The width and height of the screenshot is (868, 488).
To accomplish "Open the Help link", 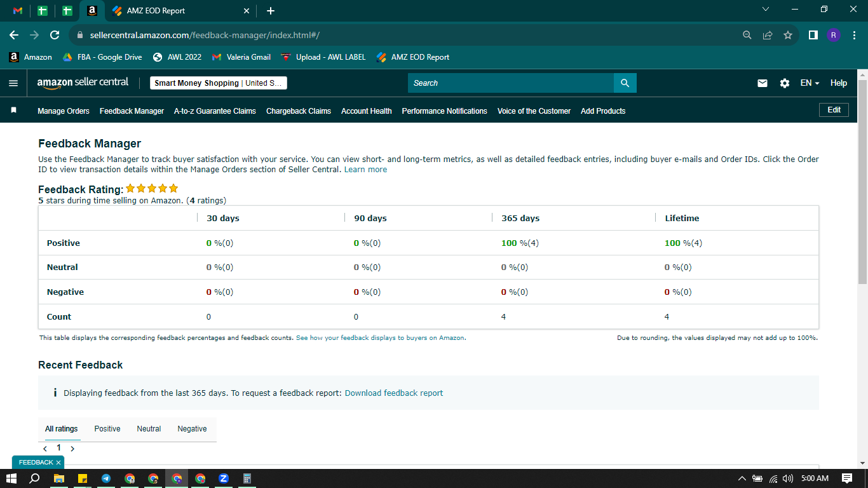I will click(839, 83).
